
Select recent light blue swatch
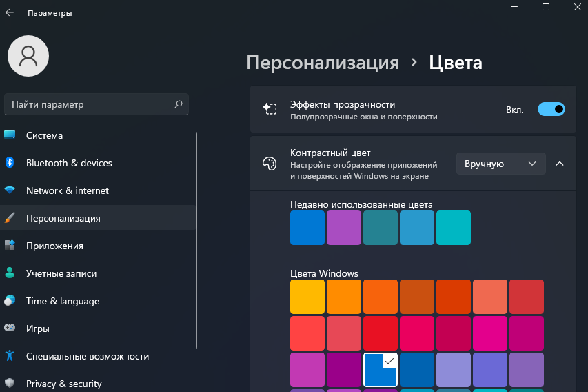click(417, 228)
